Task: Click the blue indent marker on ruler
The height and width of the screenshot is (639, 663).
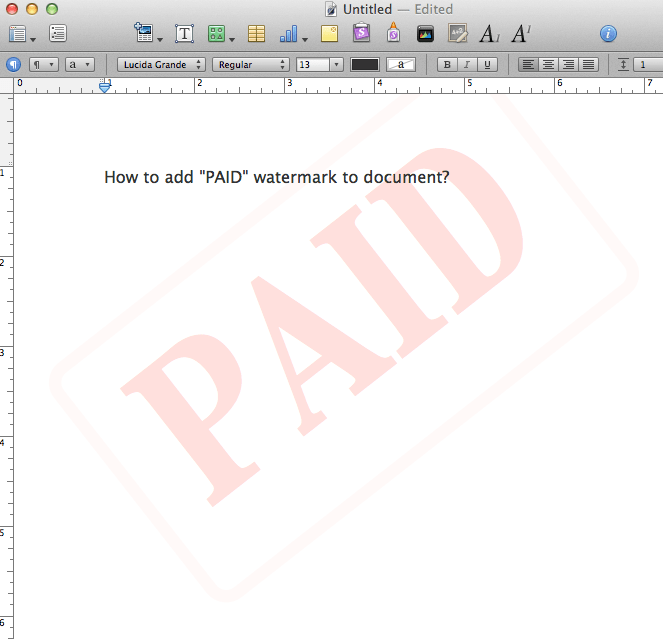Action: pyautogui.click(x=104, y=87)
